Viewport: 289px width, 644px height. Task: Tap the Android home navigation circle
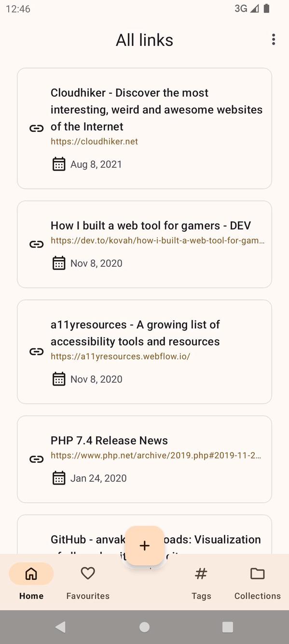click(144, 627)
